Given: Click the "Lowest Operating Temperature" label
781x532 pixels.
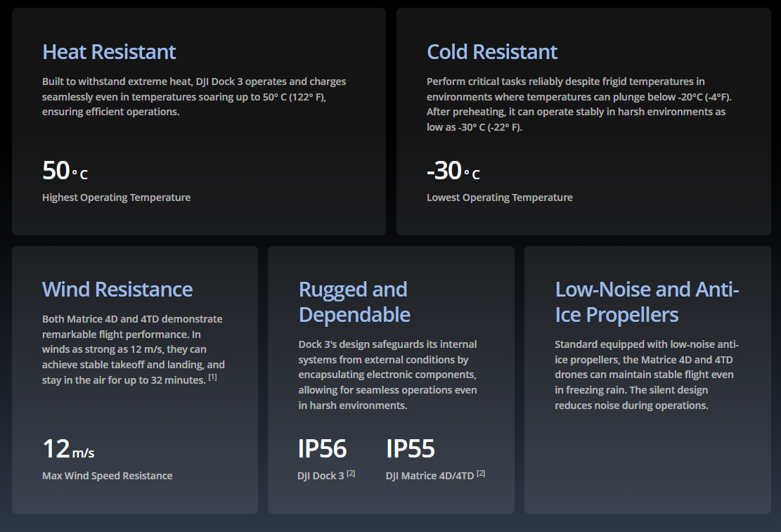Looking at the screenshot, I should 500,197.
